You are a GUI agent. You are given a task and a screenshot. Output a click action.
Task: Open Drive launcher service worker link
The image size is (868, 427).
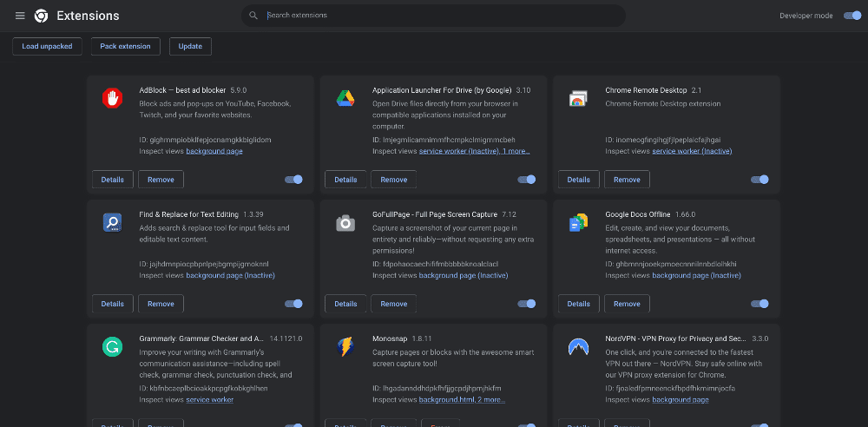coord(459,151)
